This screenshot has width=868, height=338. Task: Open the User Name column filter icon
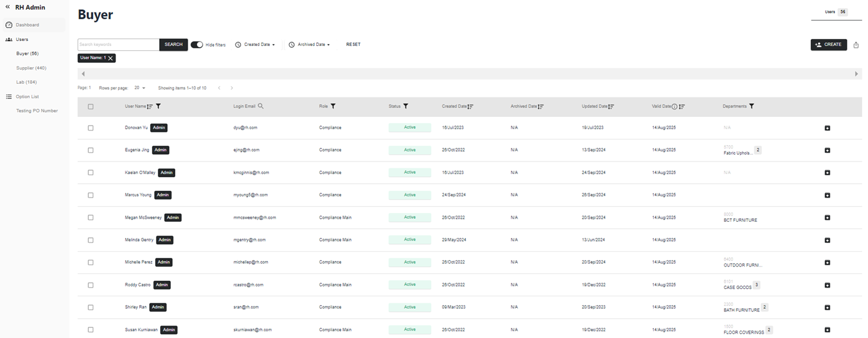click(158, 106)
